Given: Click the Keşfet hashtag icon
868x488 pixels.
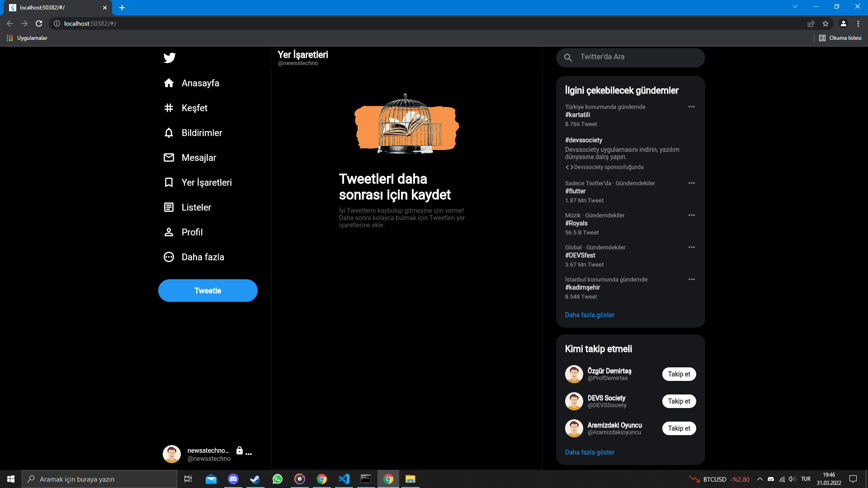Looking at the screenshot, I should click(x=169, y=108).
